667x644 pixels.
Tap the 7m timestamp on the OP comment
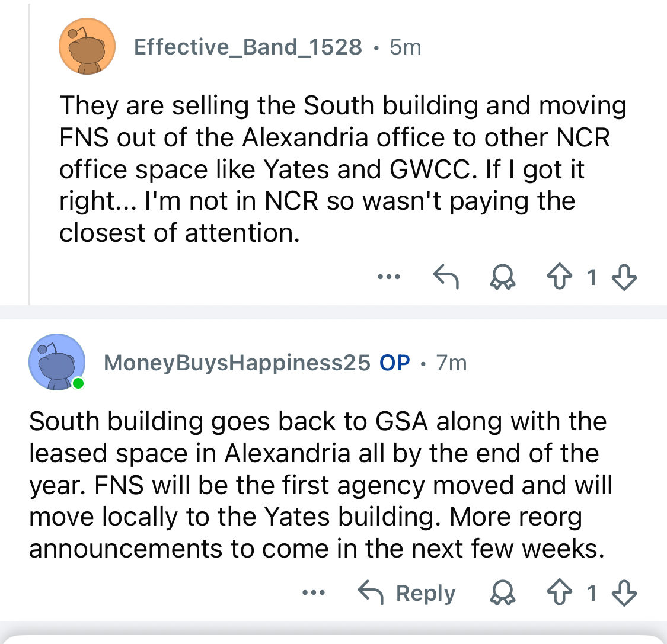point(451,362)
